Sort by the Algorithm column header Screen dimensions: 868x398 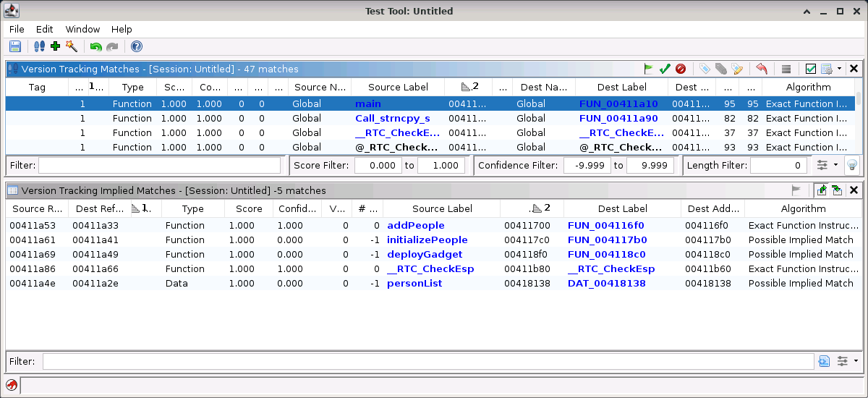point(808,87)
